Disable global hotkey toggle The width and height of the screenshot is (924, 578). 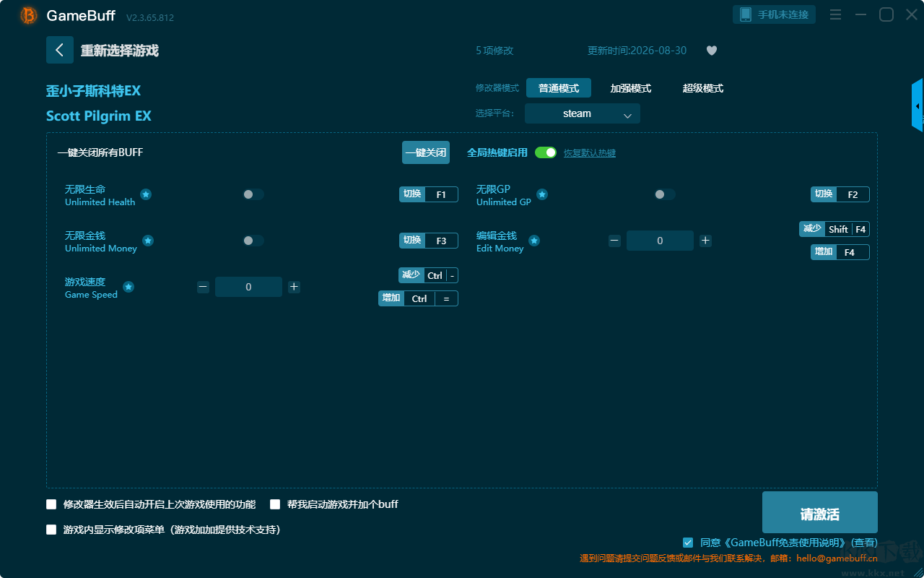point(546,152)
